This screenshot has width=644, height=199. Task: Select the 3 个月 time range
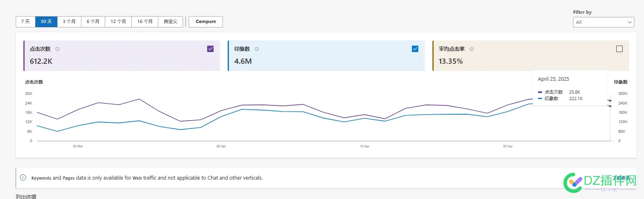coord(69,21)
